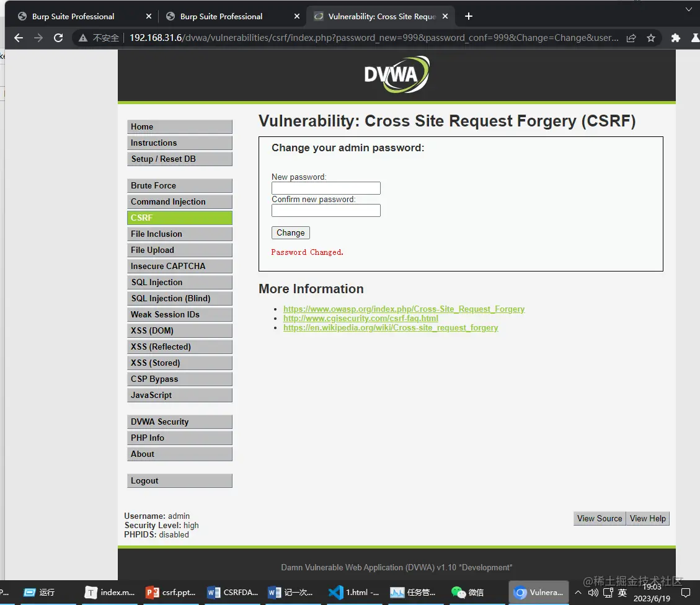Click the browser forward arrow
700x605 pixels.
point(38,38)
